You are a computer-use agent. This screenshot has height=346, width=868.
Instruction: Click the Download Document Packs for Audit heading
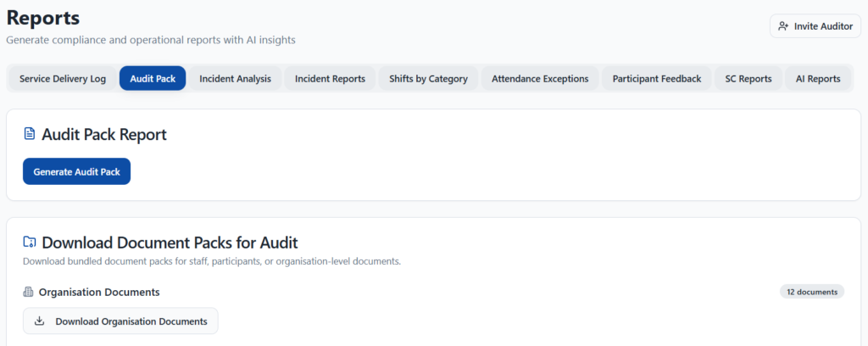coord(170,243)
